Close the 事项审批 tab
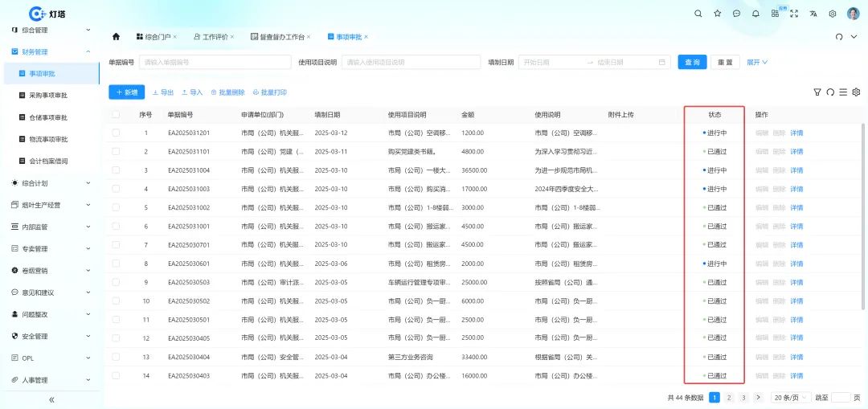868x409 pixels. [x=366, y=36]
